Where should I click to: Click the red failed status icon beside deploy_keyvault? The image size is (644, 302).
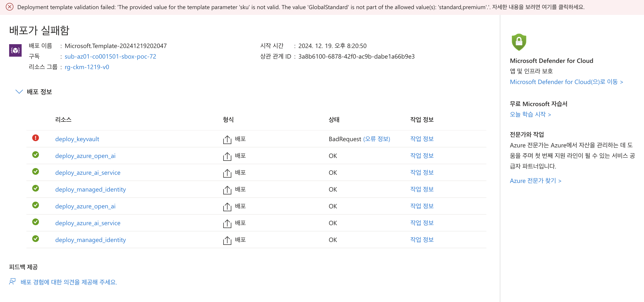point(36,138)
